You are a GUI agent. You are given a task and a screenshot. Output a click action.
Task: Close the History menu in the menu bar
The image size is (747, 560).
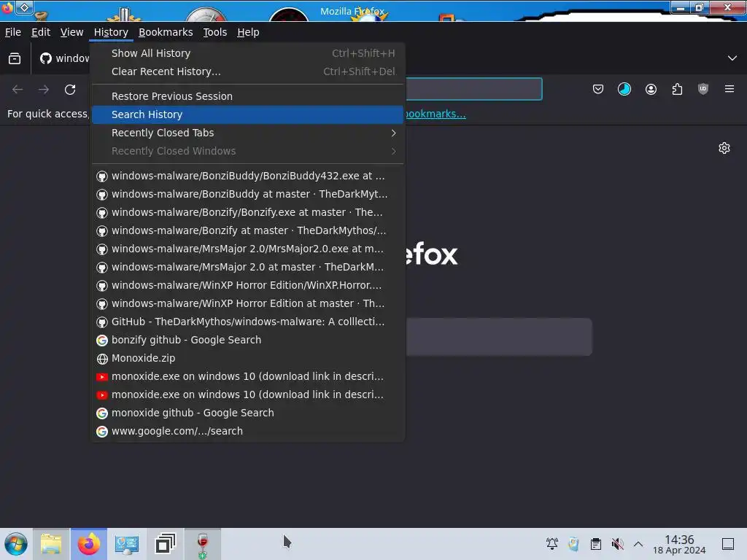(x=111, y=32)
